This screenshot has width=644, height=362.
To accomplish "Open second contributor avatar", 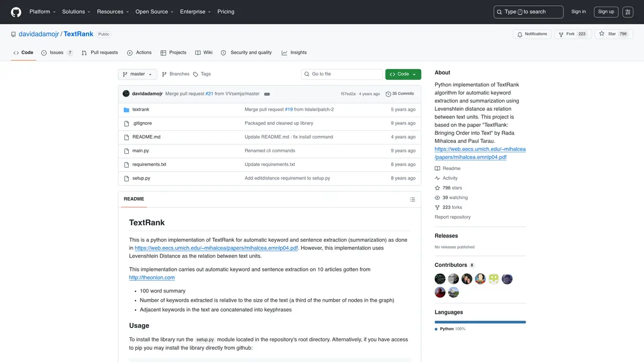I will pyautogui.click(x=453, y=279).
